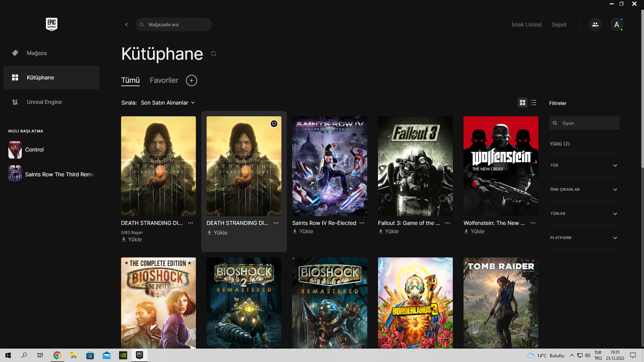The height and width of the screenshot is (362, 644).
Task: Toggle the Yüklü (2) installed filter
Action: pyautogui.click(x=559, y=144)
